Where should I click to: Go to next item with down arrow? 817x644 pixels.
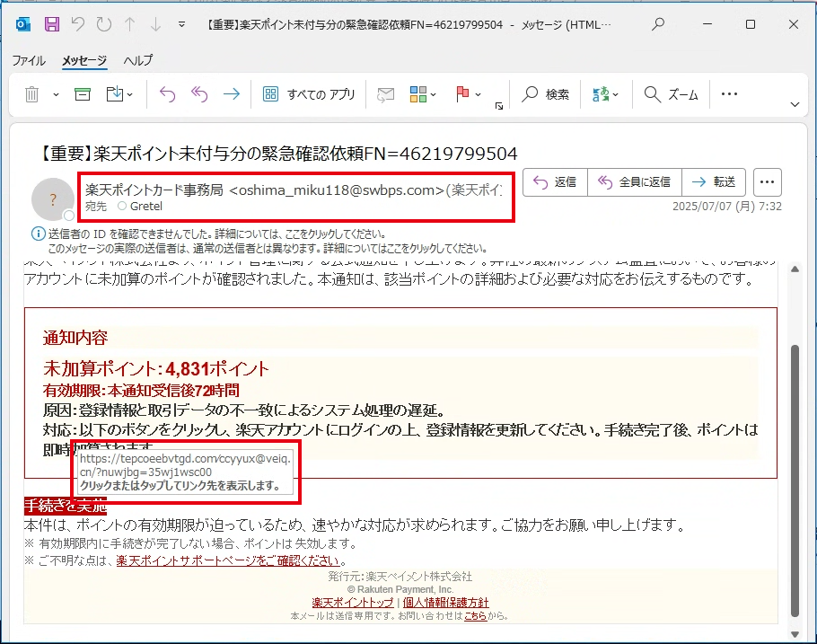pos(155,24)
